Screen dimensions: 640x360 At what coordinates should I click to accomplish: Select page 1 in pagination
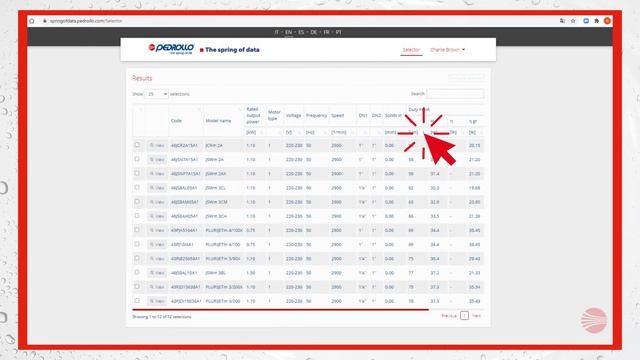(x=464, y=316)
